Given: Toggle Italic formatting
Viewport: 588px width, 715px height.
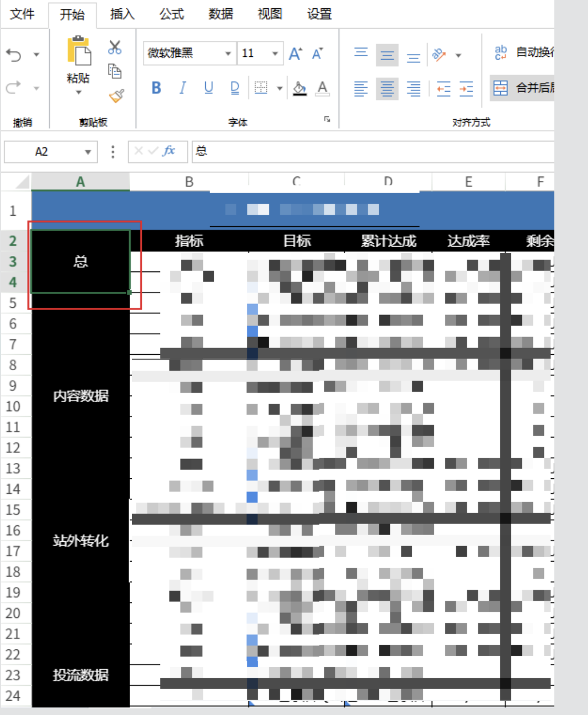Looking at the screenshot, I should (183, 88).
